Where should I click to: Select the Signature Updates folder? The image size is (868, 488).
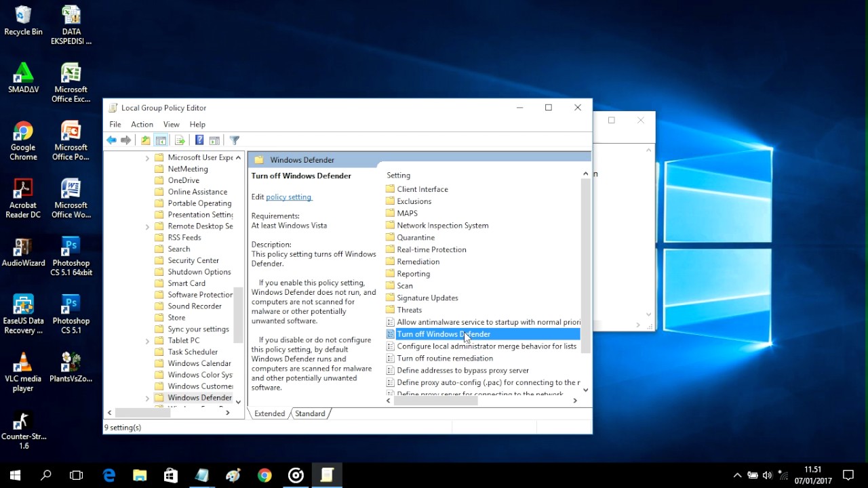[x=427, y=298]
